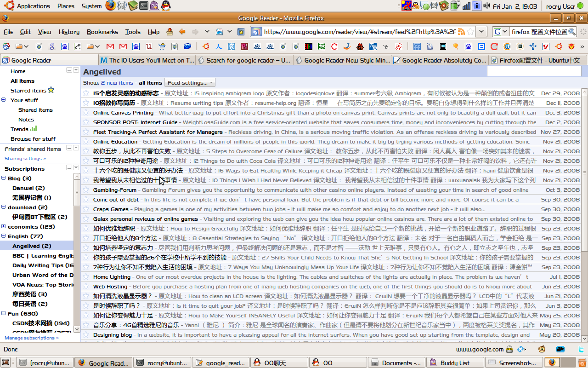Open the QQ penguin launcher in top panel
588x368 pixels.
click(x=166, y=6)
